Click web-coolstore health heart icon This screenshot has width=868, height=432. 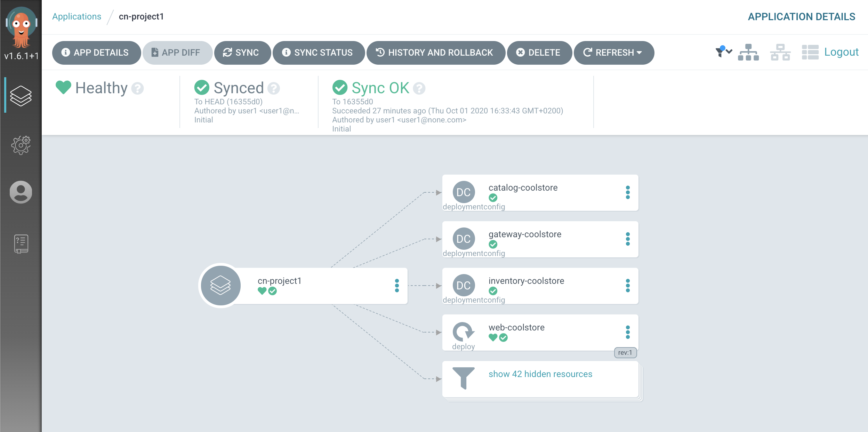pos(493,337)
